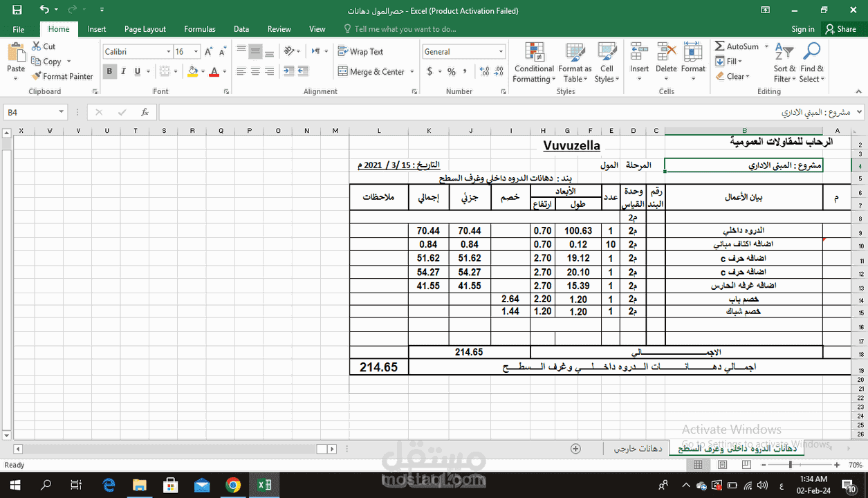Open Find & Select menu
This screenshot has height=498, width=868.
coord(811,62)
